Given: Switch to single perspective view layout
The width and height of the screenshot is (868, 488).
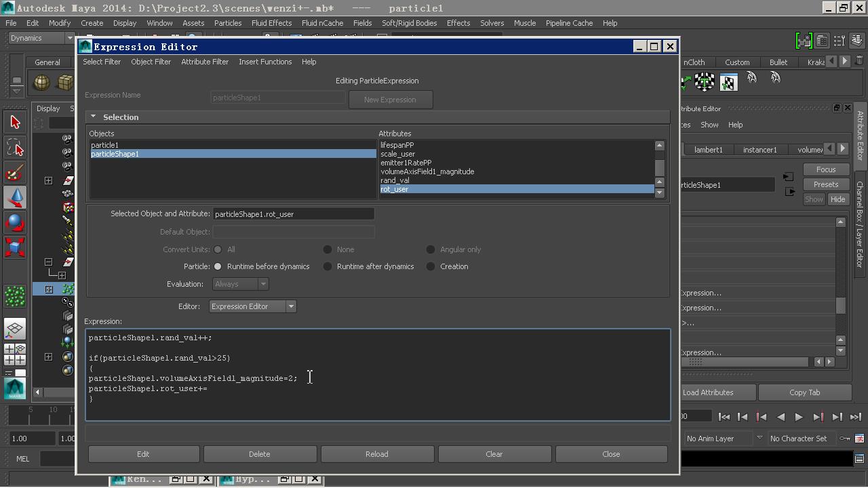Looking at the screenshot, I should (x=15, y=329).
